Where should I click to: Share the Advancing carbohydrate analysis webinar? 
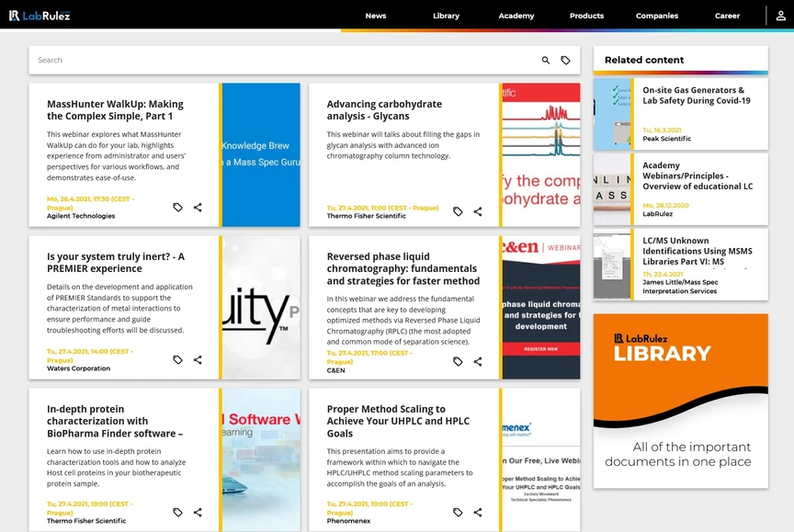coord(478,211)
